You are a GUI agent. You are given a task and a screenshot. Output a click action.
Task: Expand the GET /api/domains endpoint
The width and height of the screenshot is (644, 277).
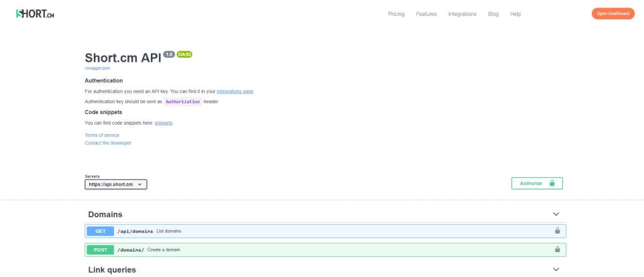pos(325,231)
